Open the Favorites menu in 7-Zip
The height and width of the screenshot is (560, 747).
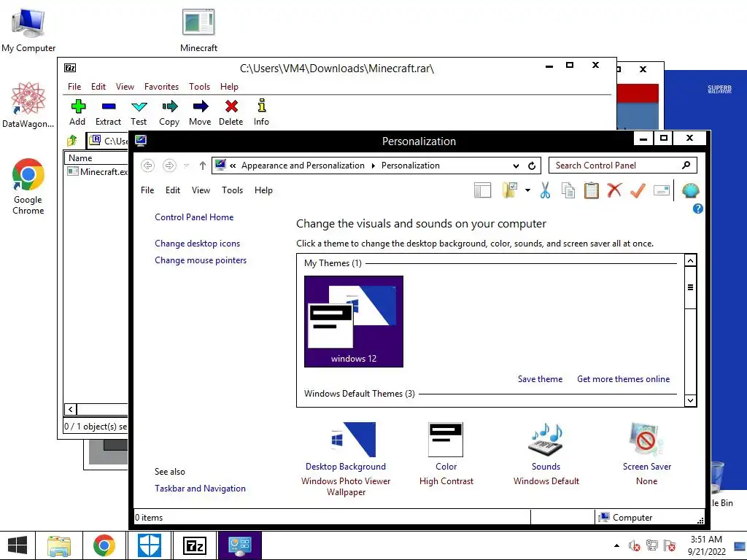coord(161,87)
